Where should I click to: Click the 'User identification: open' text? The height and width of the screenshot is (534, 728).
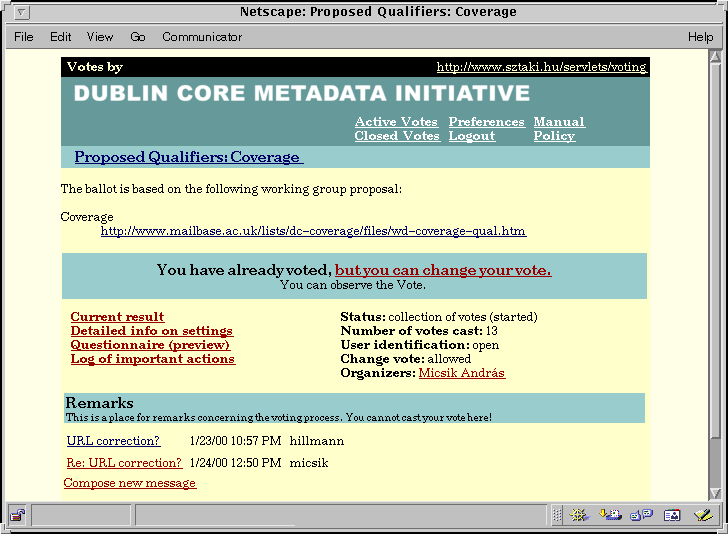[x=420, y=345]
